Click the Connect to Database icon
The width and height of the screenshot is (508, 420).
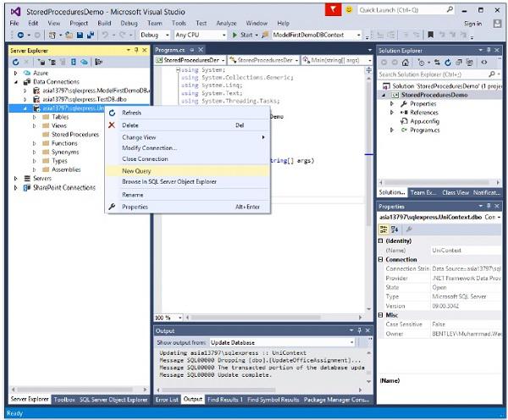point(41,62)
